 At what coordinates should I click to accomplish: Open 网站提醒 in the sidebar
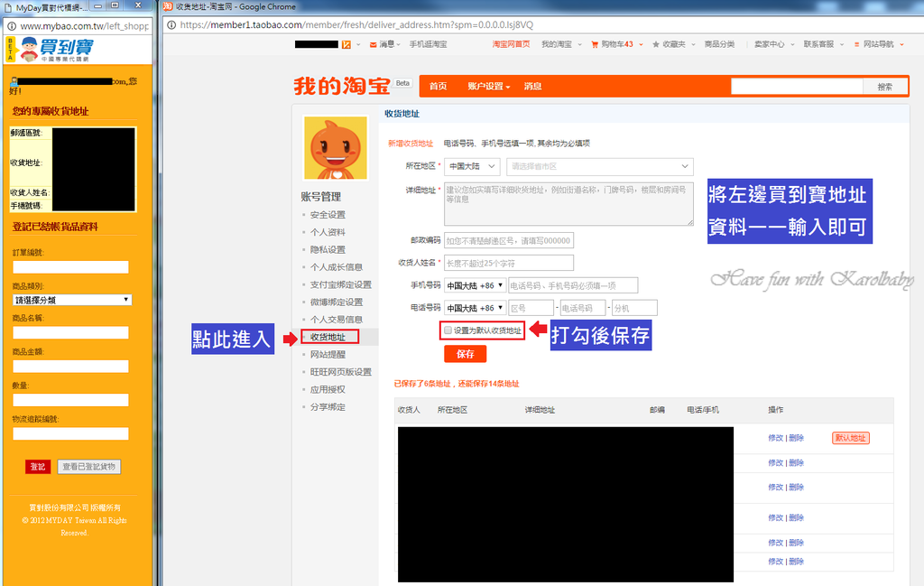pyautogui.click(x=328, y=354)
